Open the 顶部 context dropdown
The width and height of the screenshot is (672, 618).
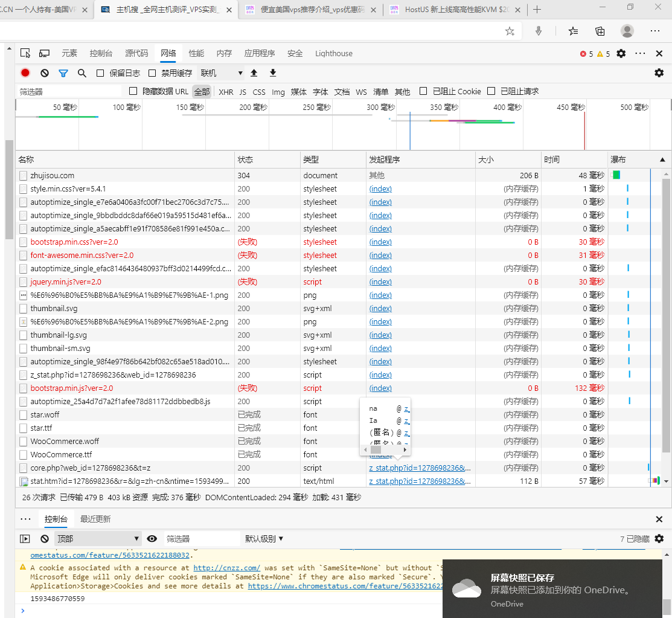coord(98,539)
